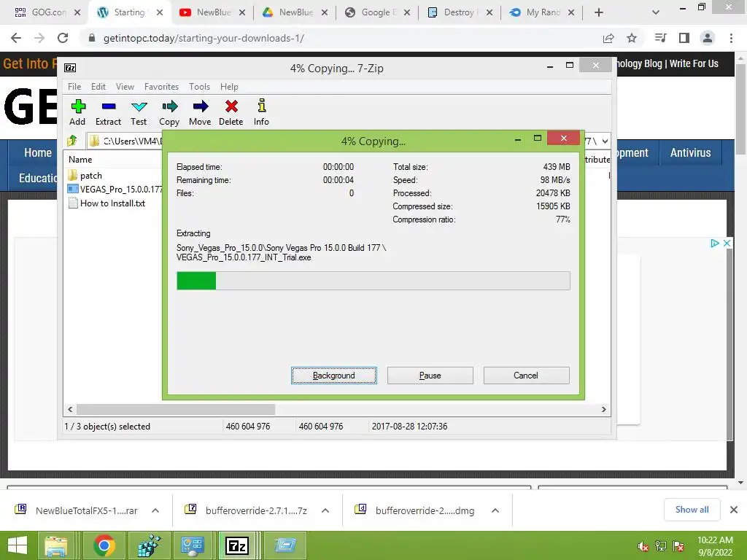The width and height of the screenshot is (747, 560).
Task: Open NewBlueTotalFX5 rar download options
Action: point(155,510)
